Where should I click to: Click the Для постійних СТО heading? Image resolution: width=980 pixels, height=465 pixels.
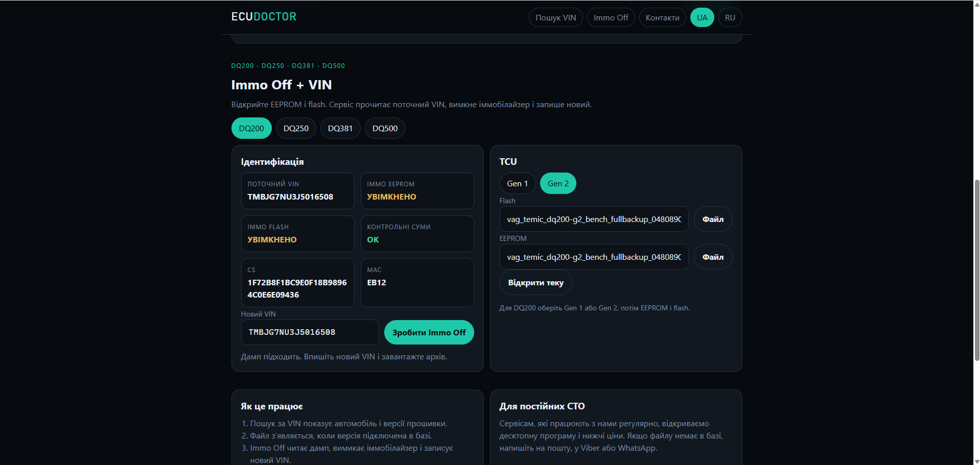click(542, 406)
